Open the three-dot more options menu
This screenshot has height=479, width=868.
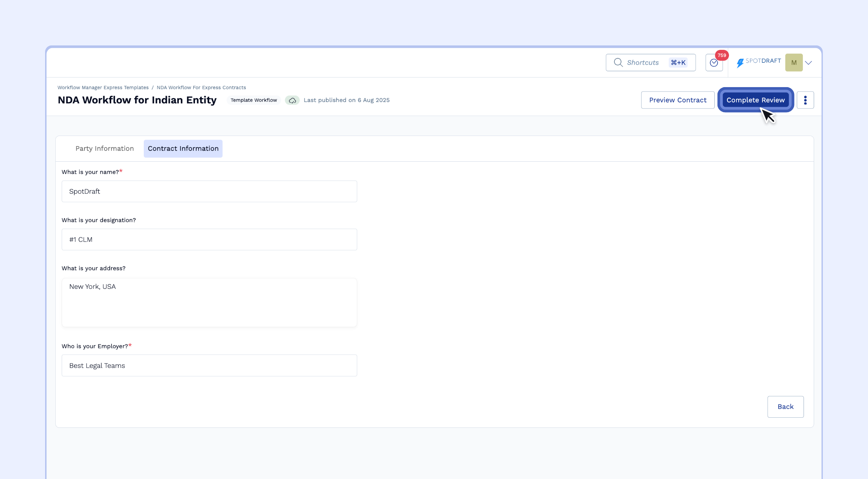pos(805,100)
